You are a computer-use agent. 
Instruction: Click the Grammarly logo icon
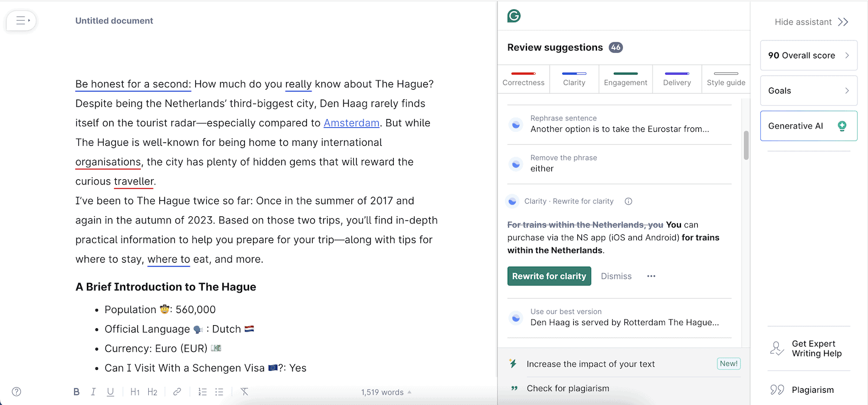514,16
